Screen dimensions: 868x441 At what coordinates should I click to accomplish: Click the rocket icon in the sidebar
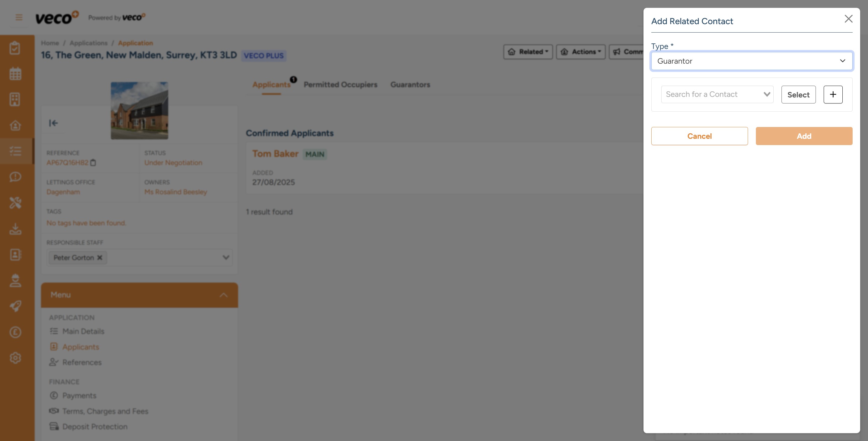[x=15, y=306]
